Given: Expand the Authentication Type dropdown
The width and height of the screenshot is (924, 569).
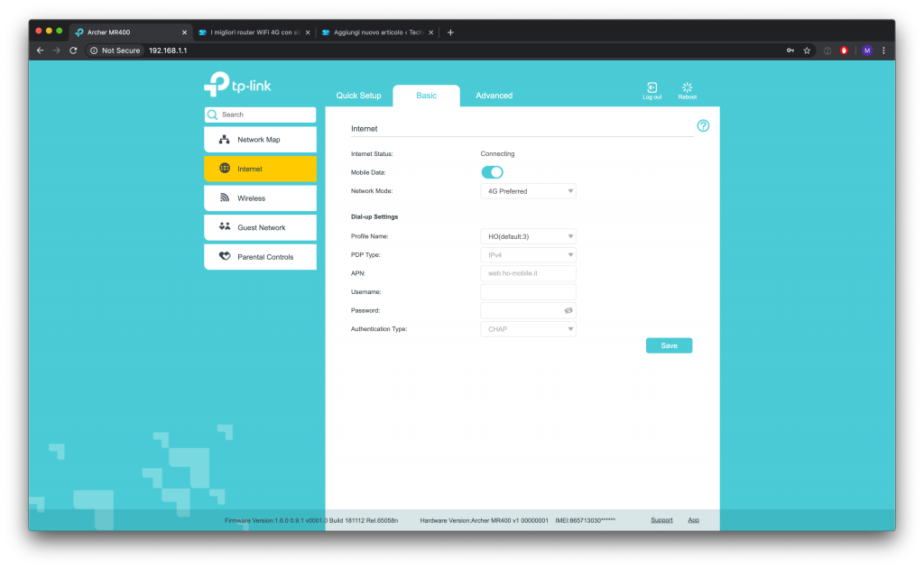Looking at the screenshot, I should point(528,329).
